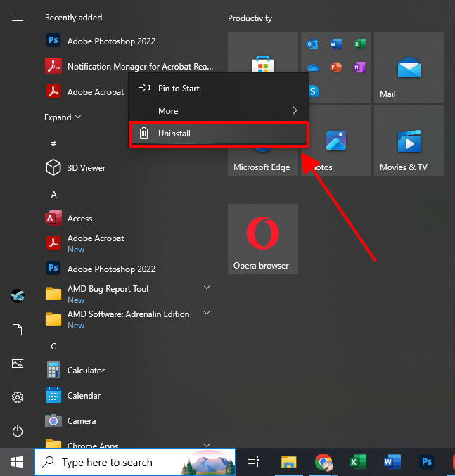Expand AMD Software: Adrenalin Edition folder
This screenshot has width=455, height=476.
(x=207, y=314)
